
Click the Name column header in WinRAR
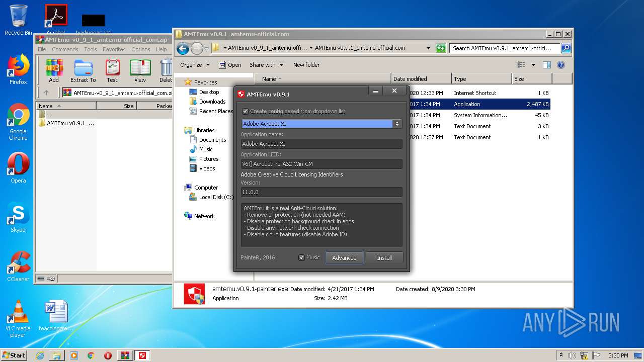point(66,106)
